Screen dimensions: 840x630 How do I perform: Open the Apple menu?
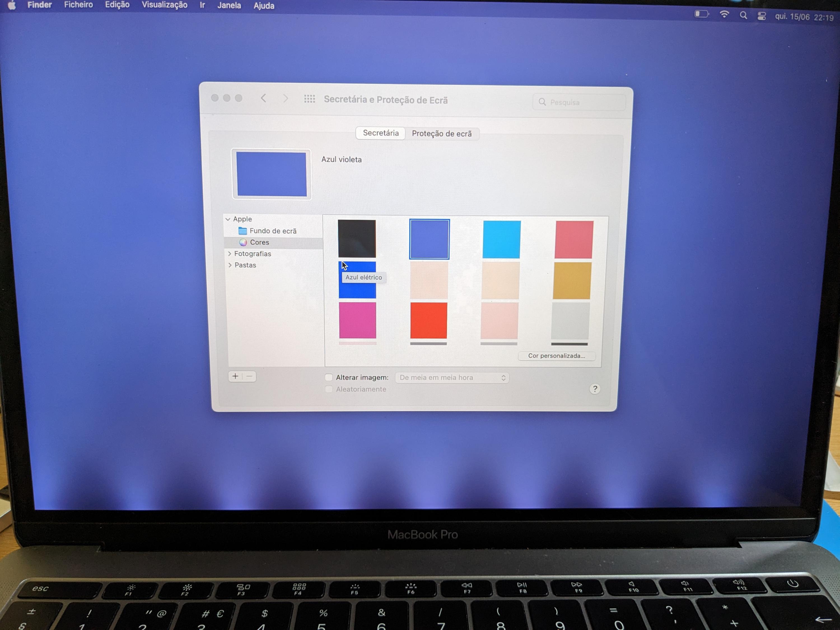[x=12, y=5]
